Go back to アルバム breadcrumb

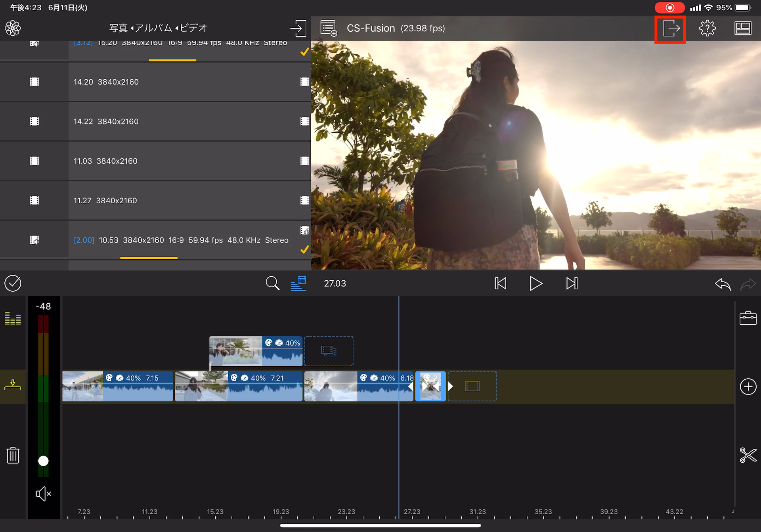point(153,28)
